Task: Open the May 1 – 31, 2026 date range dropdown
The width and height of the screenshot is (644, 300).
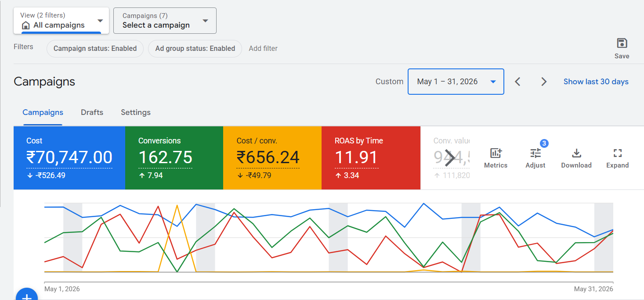Action: 456,82
